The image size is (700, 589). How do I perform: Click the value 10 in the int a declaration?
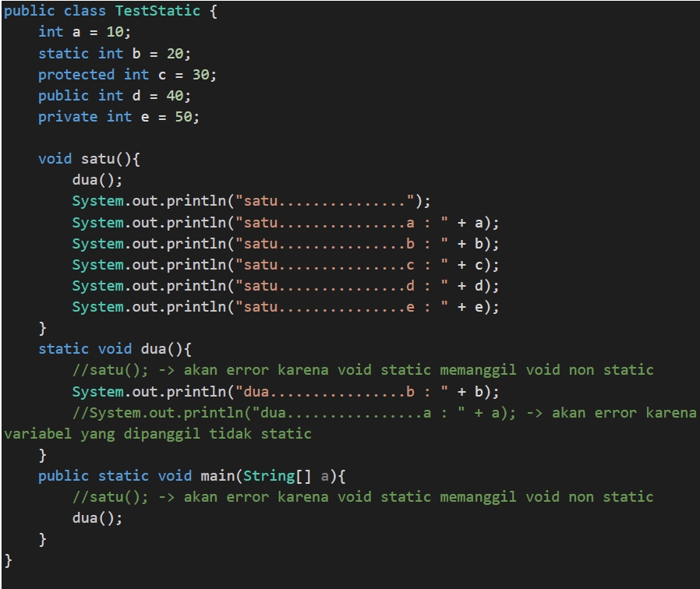115,32
